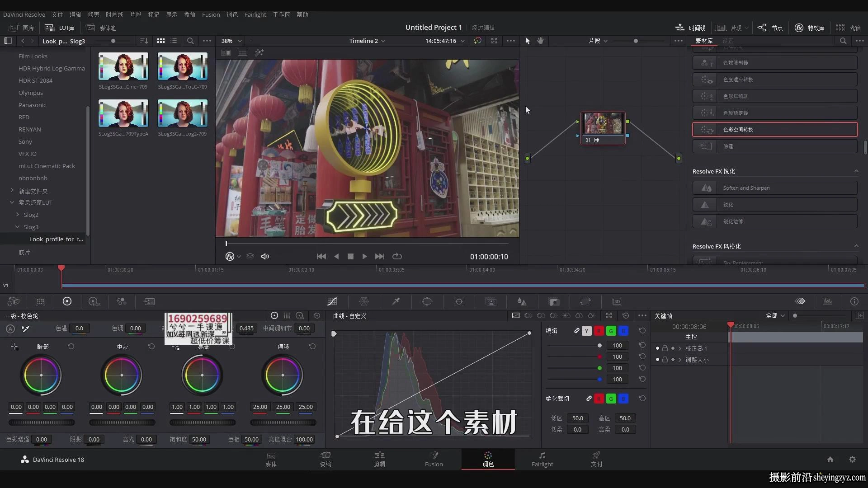Apply the 色彩空间转换 effect
Image resolution: width=868 pixels, height=488 pixels.
775,130
